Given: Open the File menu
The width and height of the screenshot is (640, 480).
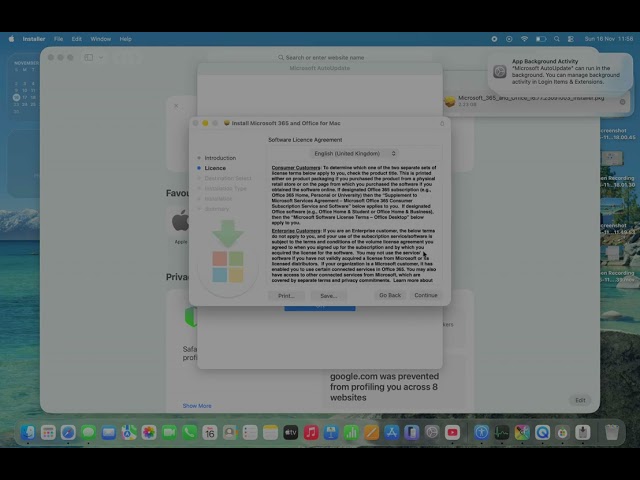Looking at the screenshot, I should click(58, 39).
